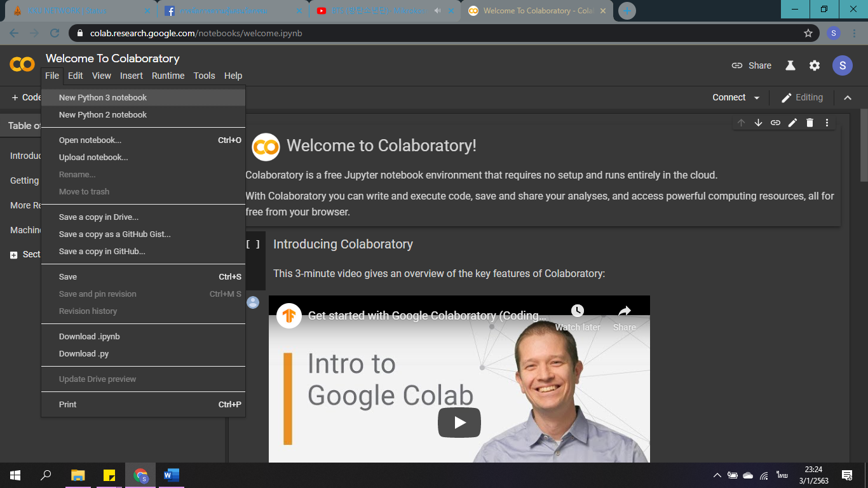Expand the Section item in sidebar
The height and width of the screenshot is (488, 868).
(14, 255)
